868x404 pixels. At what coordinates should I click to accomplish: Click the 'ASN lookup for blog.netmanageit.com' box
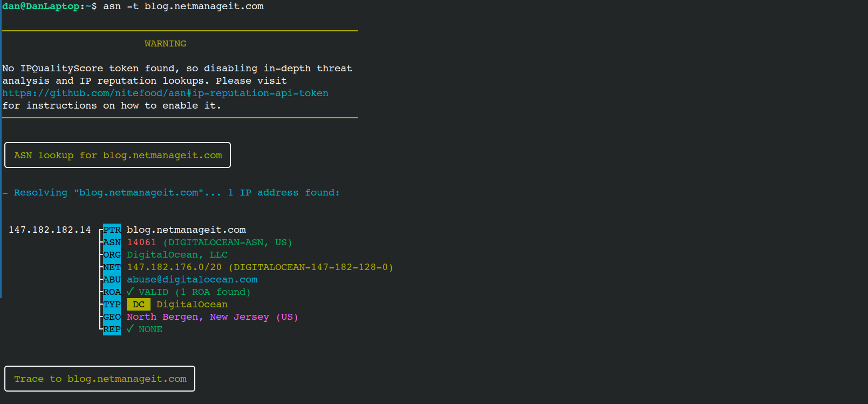pos(118,156)
